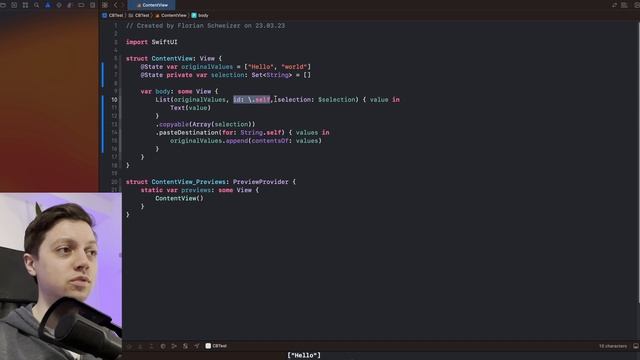Image resolution: width=640 pixels, height=360 pixels.
Task: Open the debug navigator icon
Action: pyautogui.click(x=70, y=5)
